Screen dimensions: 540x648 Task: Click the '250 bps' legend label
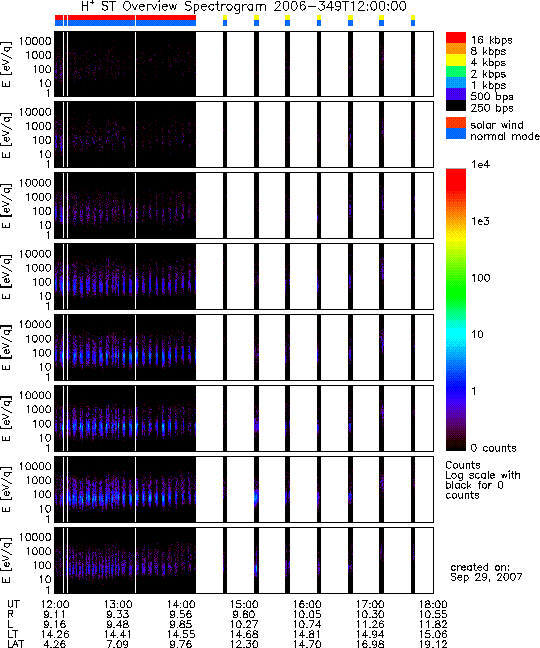pos(492,108)
